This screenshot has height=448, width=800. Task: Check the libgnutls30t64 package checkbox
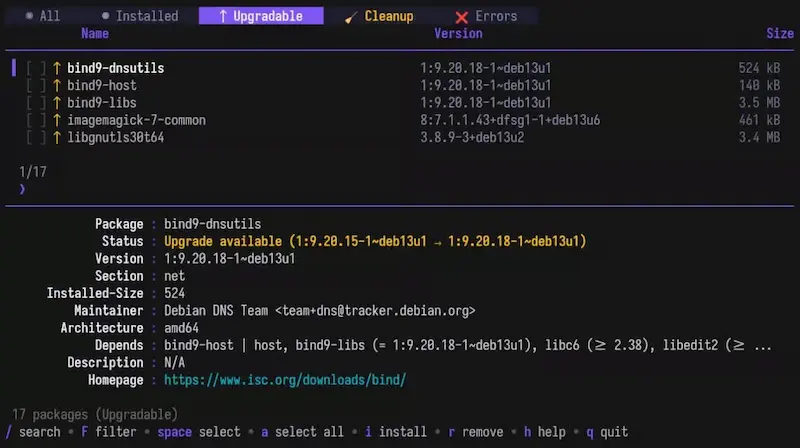coord(36,137)
